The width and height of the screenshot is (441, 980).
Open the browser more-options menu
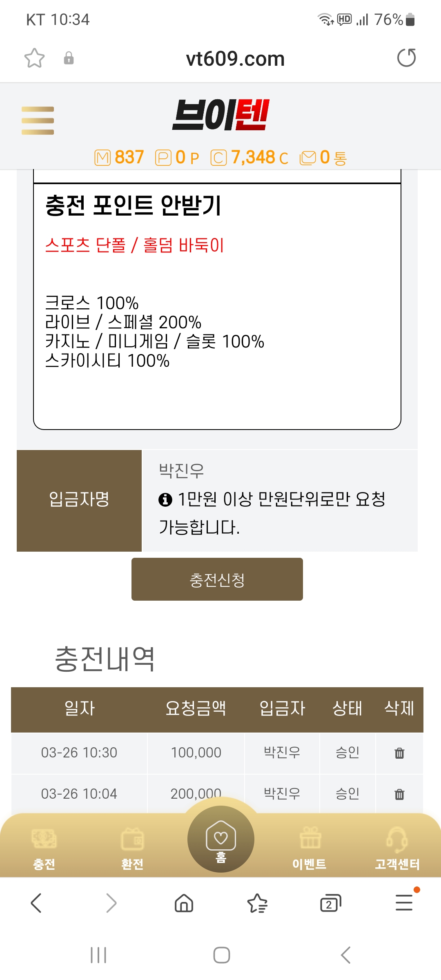point(404,902)
